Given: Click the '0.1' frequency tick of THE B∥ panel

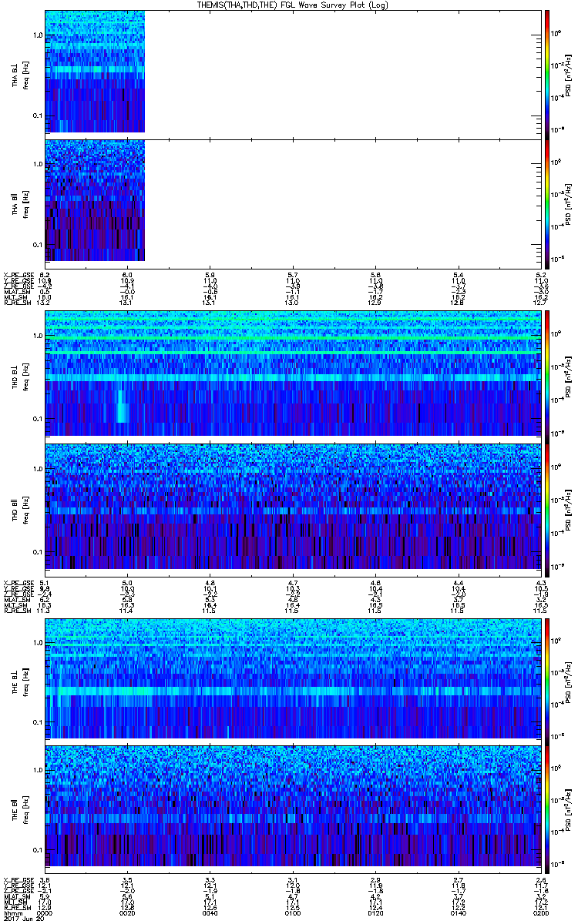Looking at the screenshot, I should tap(37, 849).
